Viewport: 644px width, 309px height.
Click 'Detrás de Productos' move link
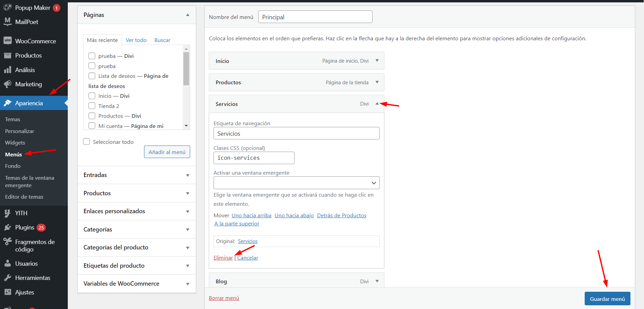tap(342, 215)
